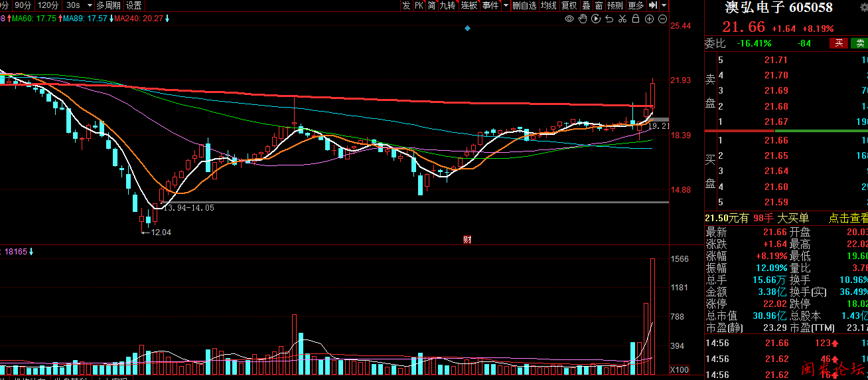Viewport: 868px width, 380px height.
Task: Click the red 买 buy button
Action: click(x=839, y=43)
